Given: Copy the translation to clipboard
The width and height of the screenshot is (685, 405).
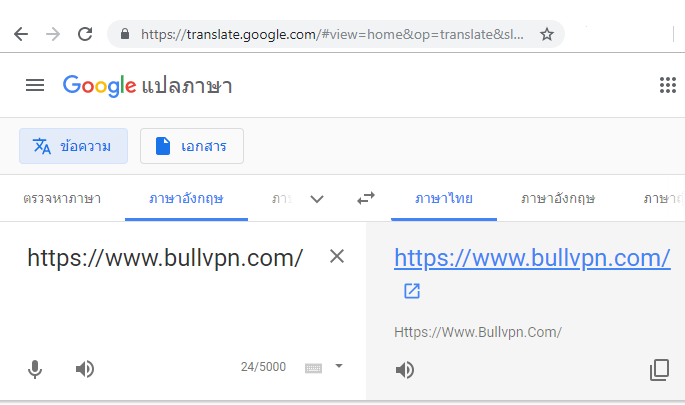Looking at the screenshot, I should coord(659,370).
